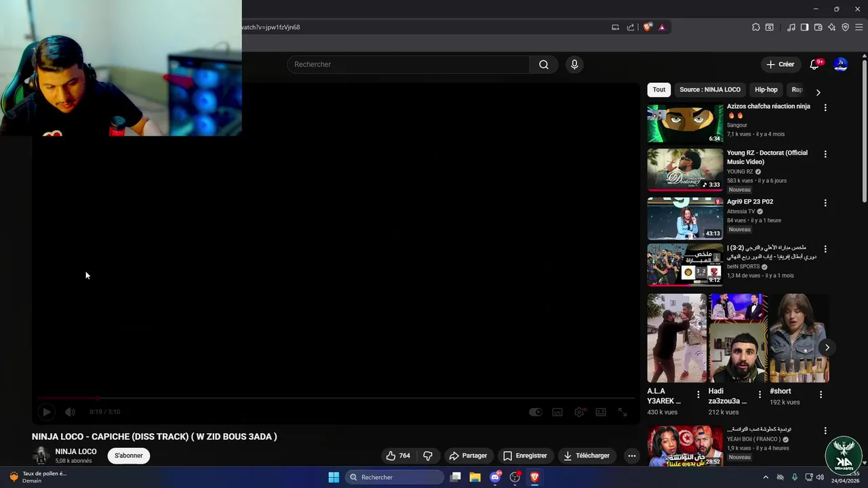Open Young RZ - Doctorat video thumbnail
Viewport: 868px width, 488px height.
click(x=685, y=170)
